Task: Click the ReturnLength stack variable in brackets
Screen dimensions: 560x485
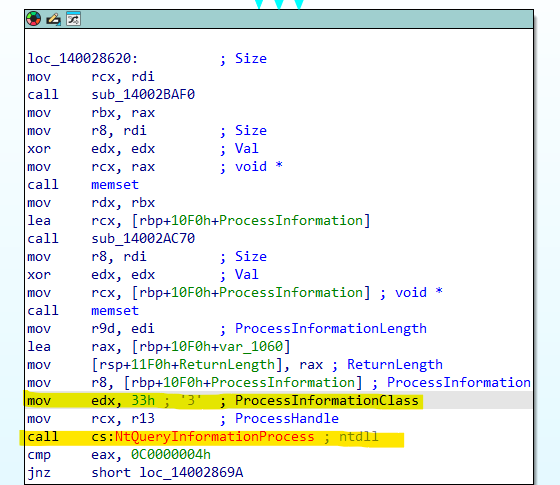Action: tap(227, 365)
